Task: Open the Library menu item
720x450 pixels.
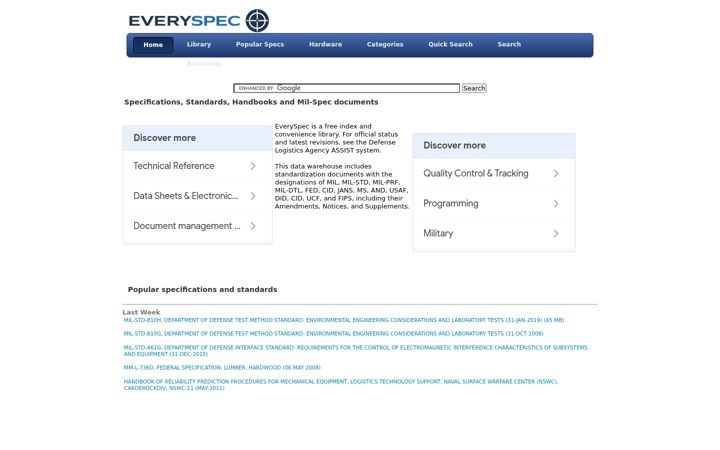Action: pos(199,45)
